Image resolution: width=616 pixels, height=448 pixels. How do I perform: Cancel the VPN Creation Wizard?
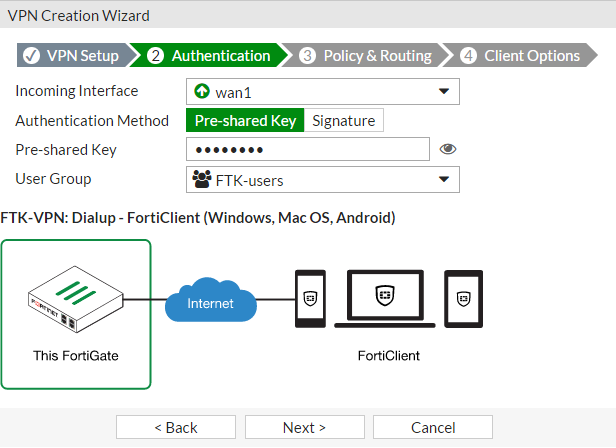click(433, 427)
